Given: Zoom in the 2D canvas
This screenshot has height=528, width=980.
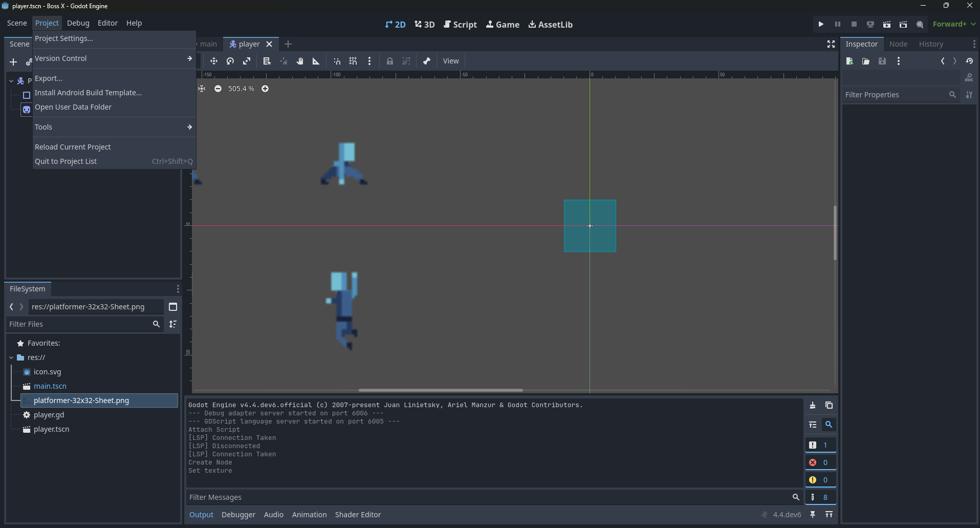Looking at the screenshot, I should click(265, 89).
